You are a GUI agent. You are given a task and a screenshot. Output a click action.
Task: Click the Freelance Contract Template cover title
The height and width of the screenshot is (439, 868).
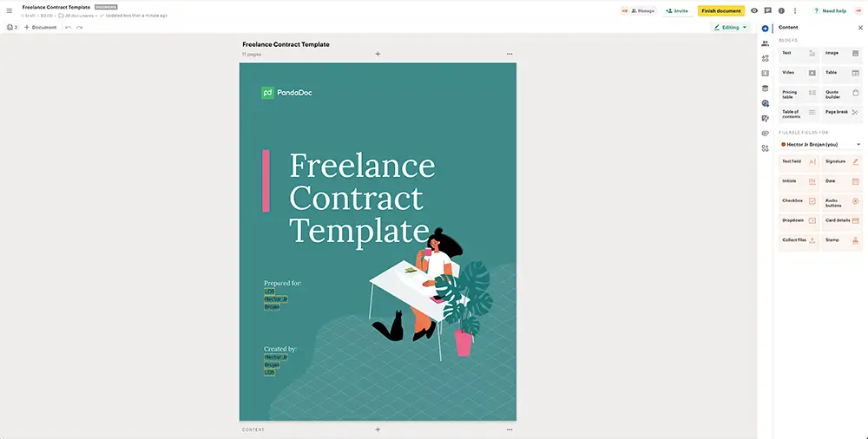point(362,198)
